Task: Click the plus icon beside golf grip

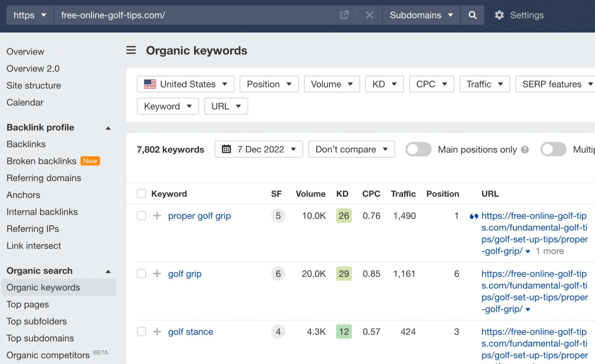Action: coord(157,274)
